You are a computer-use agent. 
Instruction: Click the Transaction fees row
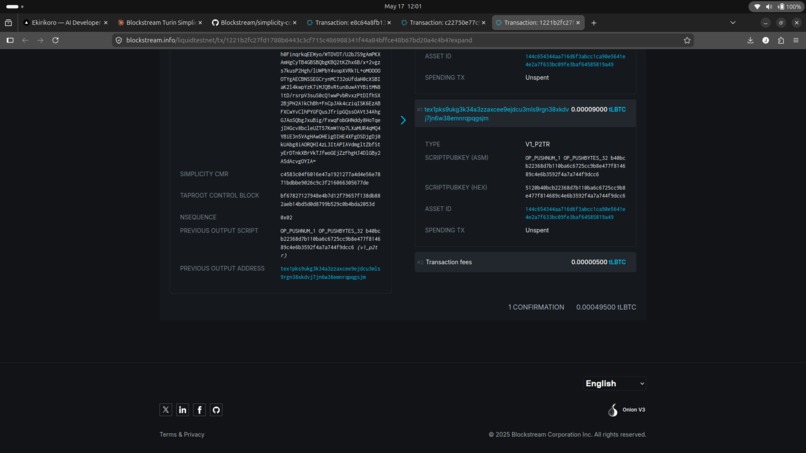[525, 262]
